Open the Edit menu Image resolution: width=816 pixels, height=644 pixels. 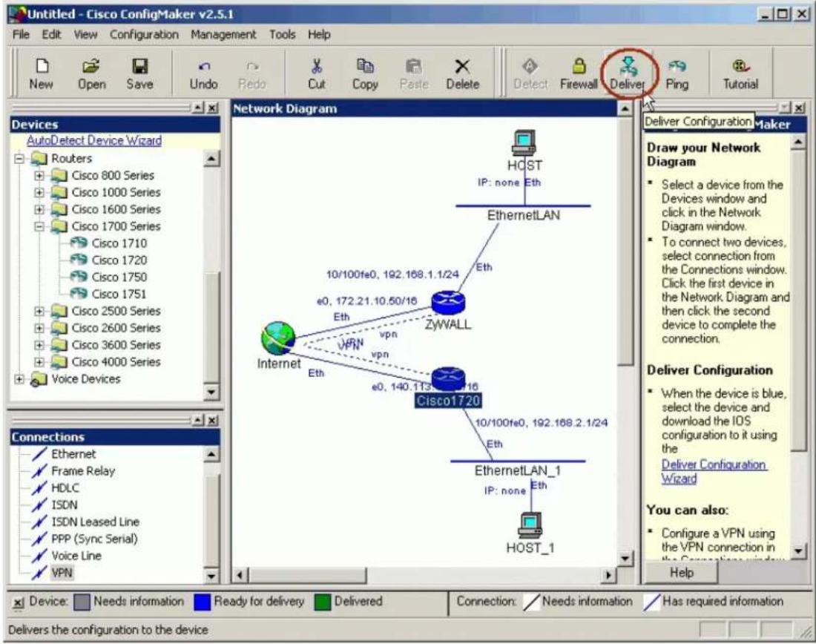[51, 34]
